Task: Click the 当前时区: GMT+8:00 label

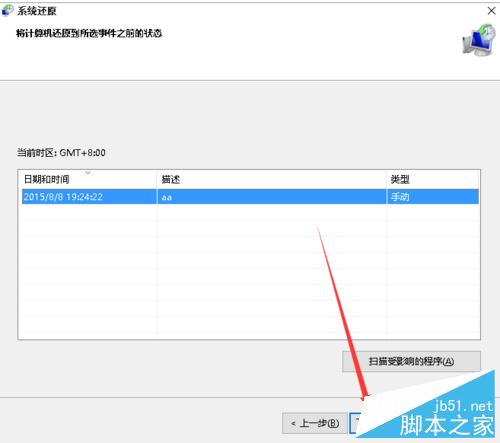Action: [x=61, y=153]
